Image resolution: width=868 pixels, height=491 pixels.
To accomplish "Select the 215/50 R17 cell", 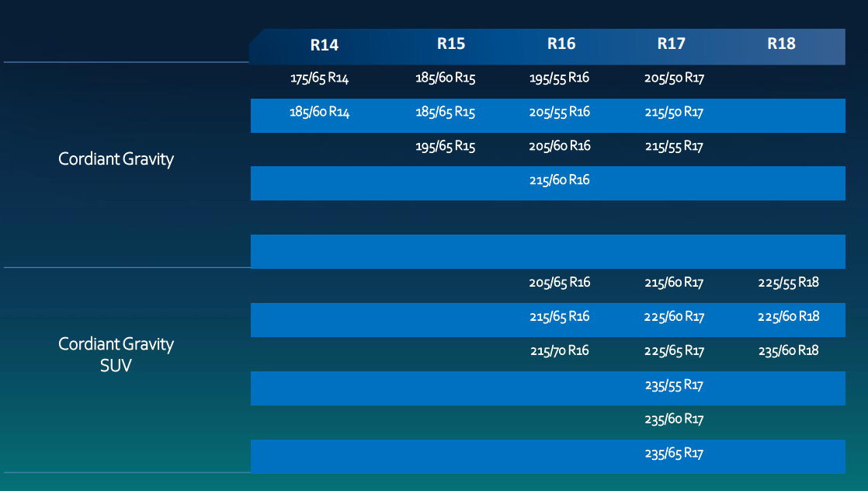I will pyautogui.click(x=674, y=113).
